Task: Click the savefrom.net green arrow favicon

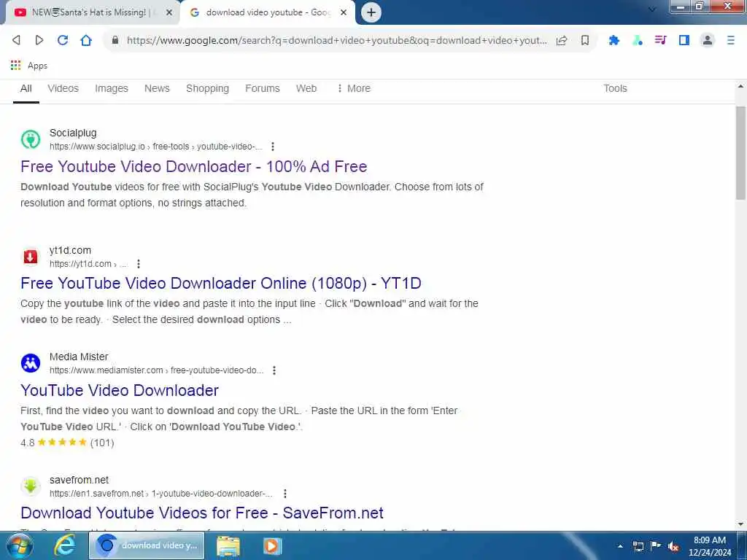Action: (x=31, y=486)
